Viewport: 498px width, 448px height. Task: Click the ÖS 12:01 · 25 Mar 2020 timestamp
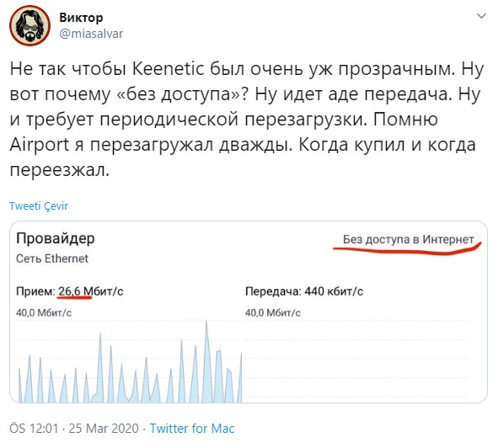click(x=74, y=429)
